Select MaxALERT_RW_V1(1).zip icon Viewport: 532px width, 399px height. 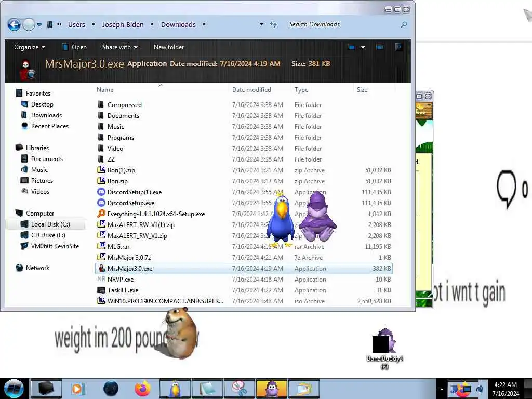tap(101, 224)
